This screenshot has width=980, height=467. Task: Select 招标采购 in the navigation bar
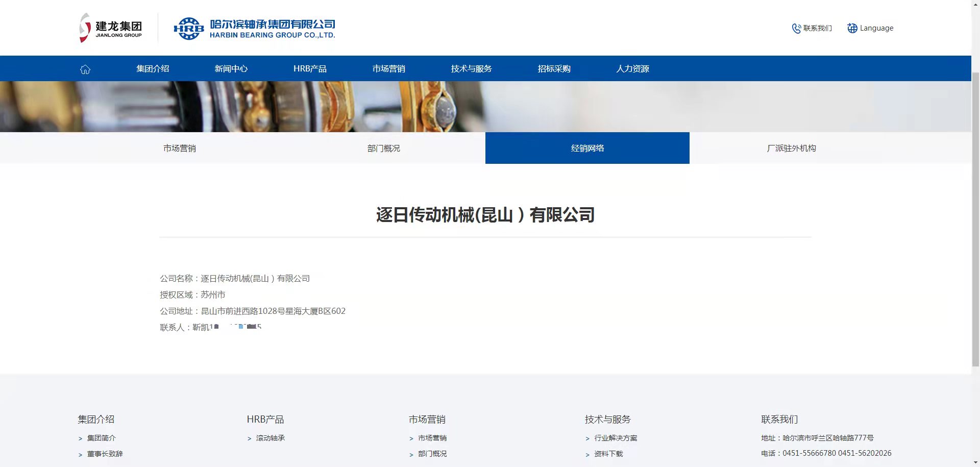(x=554, y=69)
